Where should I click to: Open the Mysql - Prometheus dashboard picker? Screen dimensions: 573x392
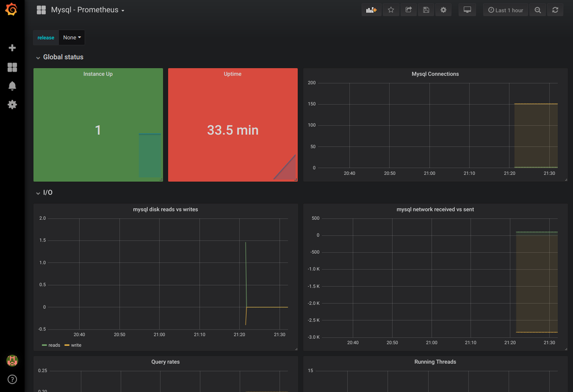(x=88, y=10)
